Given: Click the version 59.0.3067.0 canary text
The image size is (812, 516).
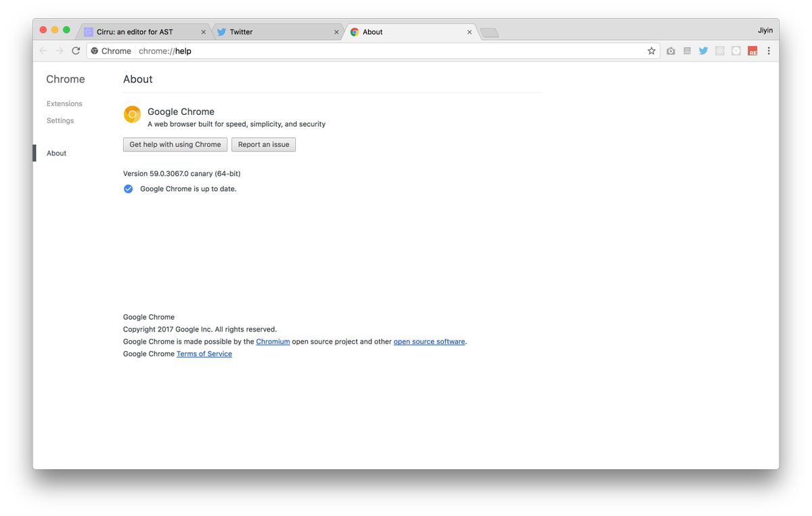Looking at the screenshot, I should tap(181, 174).
